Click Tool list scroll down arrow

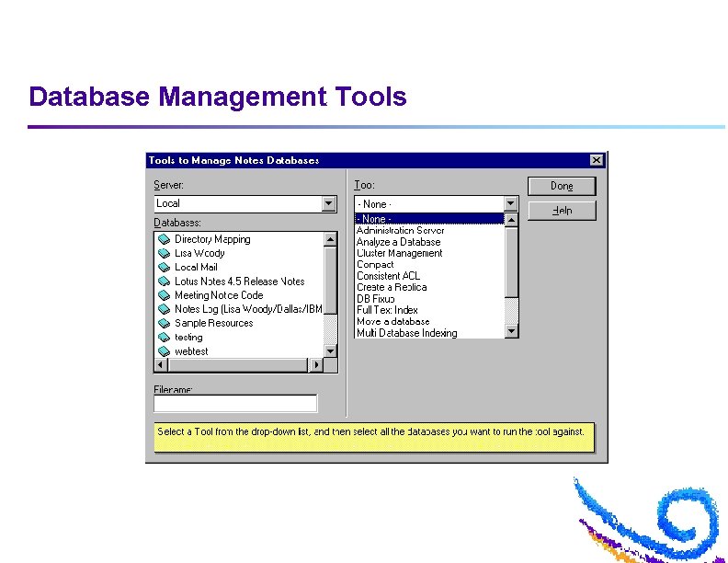point(511,331)
